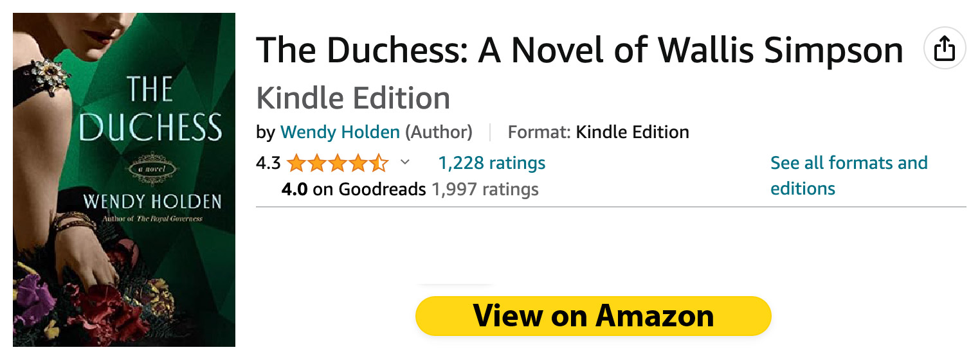
Task: Click the 'a novel' emblem on cover
Action: (x=151, y=169)
